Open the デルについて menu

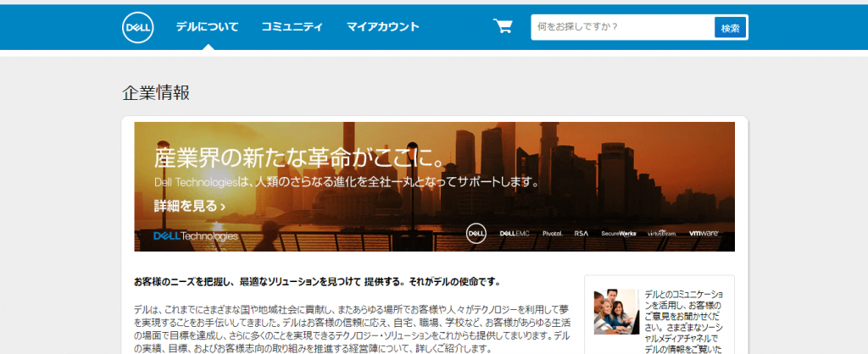click(207, 26)
